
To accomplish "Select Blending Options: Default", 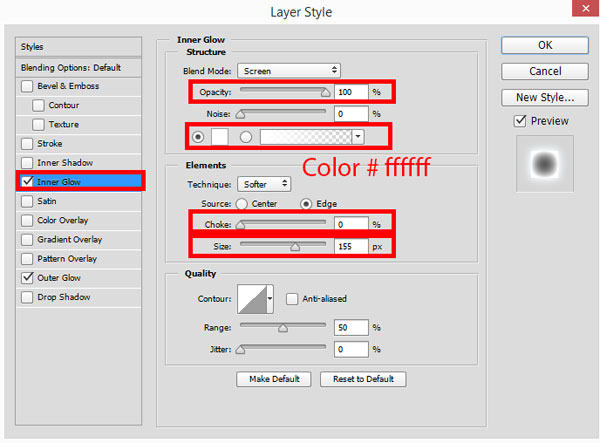I will tap(78, 68).
